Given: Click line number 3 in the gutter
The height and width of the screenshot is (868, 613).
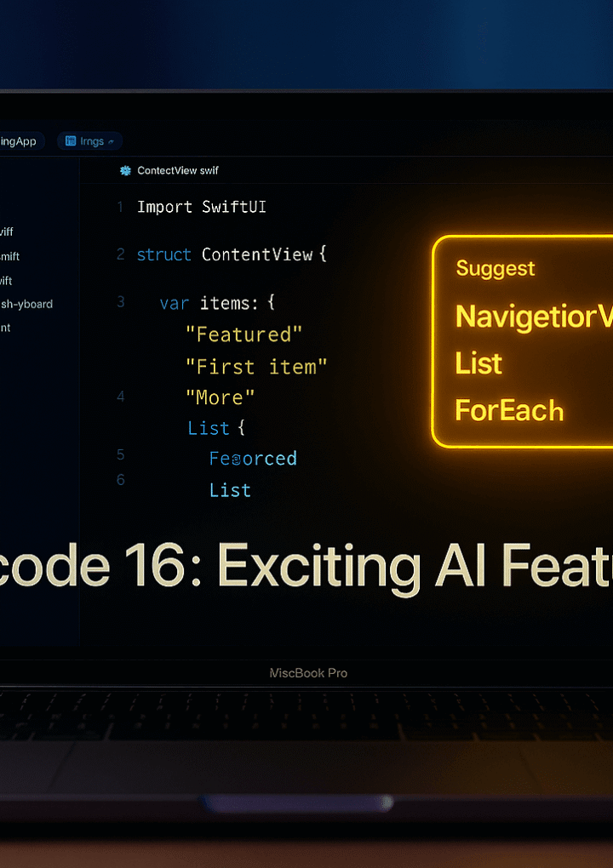Looking at the screenshot, I should (x=121, y=302).
